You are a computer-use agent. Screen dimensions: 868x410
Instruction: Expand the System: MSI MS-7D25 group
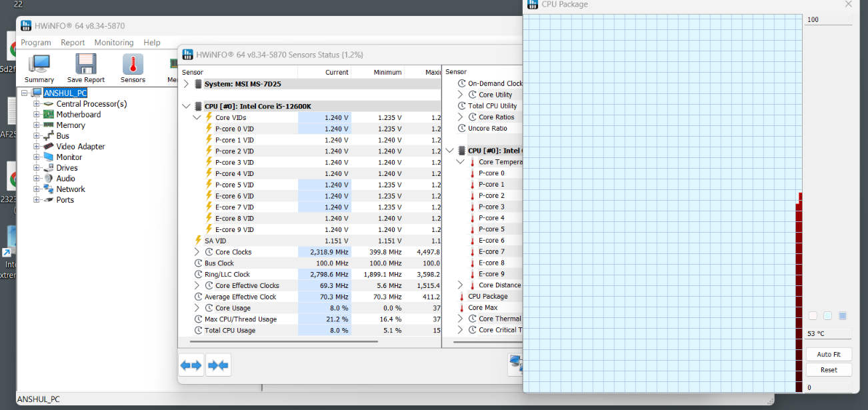click(186, 84)
